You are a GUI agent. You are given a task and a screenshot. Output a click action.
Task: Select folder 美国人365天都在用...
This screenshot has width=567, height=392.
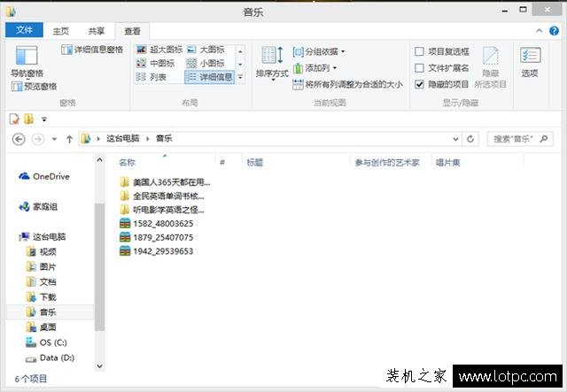point(165,182)
